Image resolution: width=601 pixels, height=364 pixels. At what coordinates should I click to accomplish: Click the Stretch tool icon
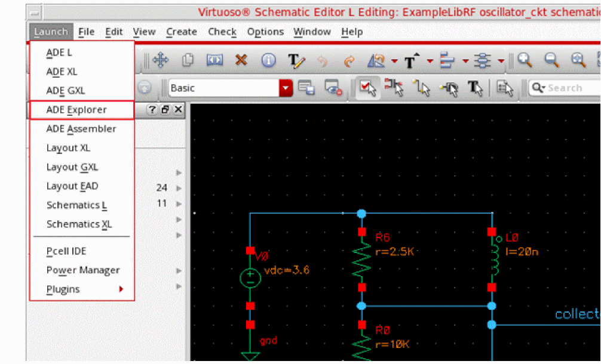214,60
